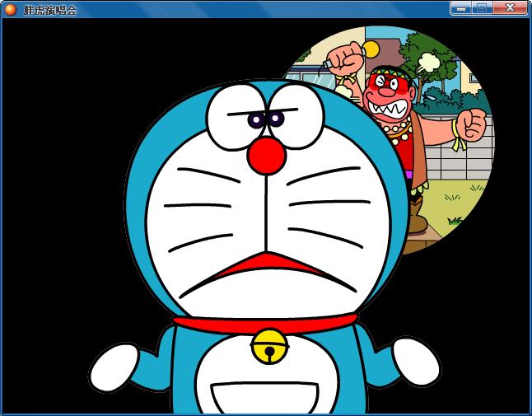Close the 胖虎演唱会 window
This screenshot has width=532, height=416.
tap(510, 8)
